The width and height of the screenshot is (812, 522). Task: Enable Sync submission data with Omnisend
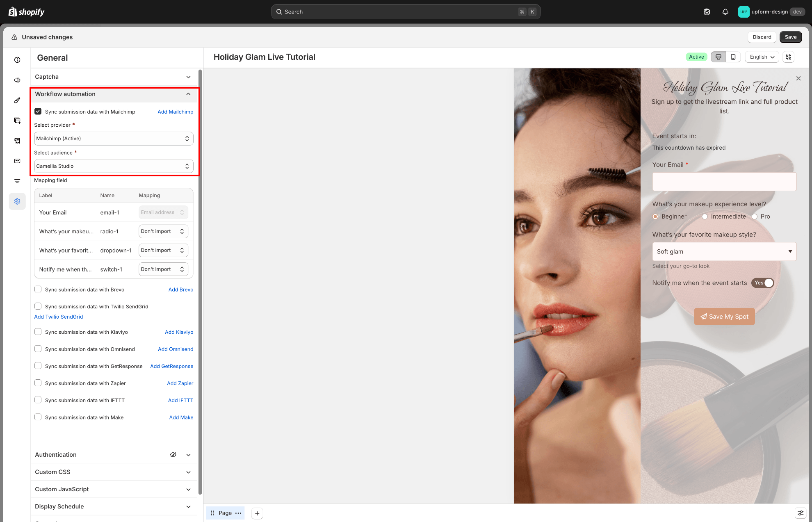tap(38, 349)
